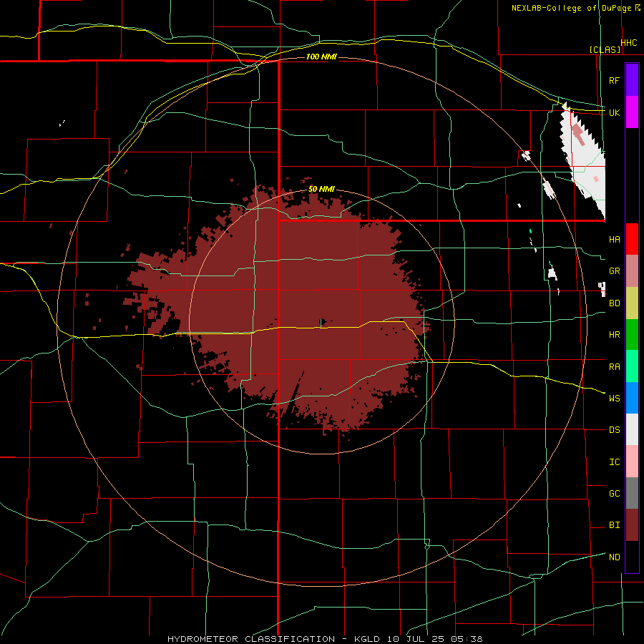Click the IC legend label
The image size is (644, 644).
[x=614, y=462]
